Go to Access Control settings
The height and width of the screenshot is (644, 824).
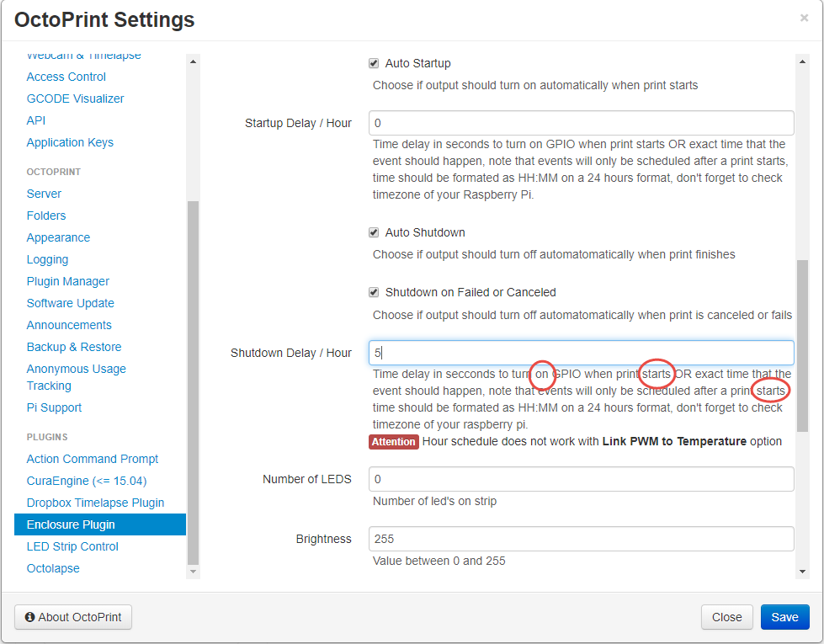pos(66,76)
